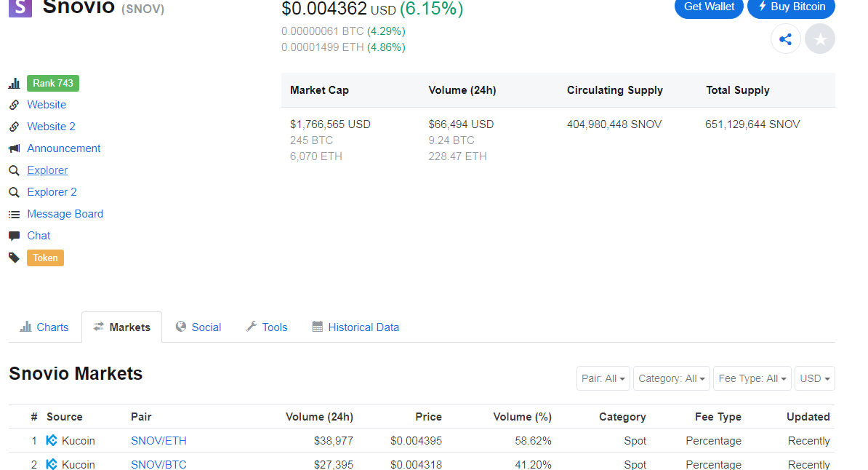868x470 pixels.
Task: Open the Website 2 link
Action: 51,127
